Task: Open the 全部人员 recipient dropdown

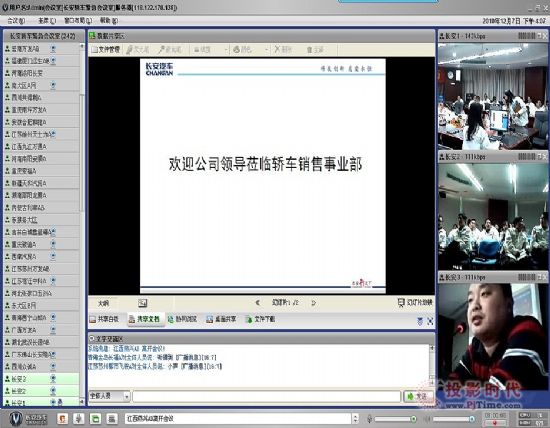Action: point(109,396)
